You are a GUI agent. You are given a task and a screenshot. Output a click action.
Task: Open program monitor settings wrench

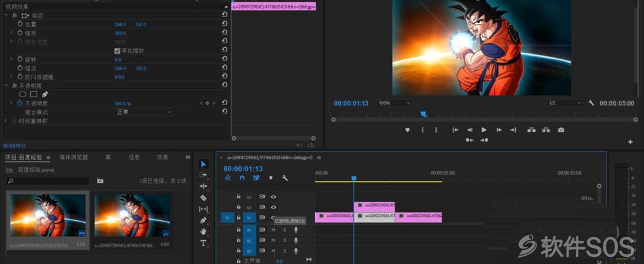click(x=591, y=102)
